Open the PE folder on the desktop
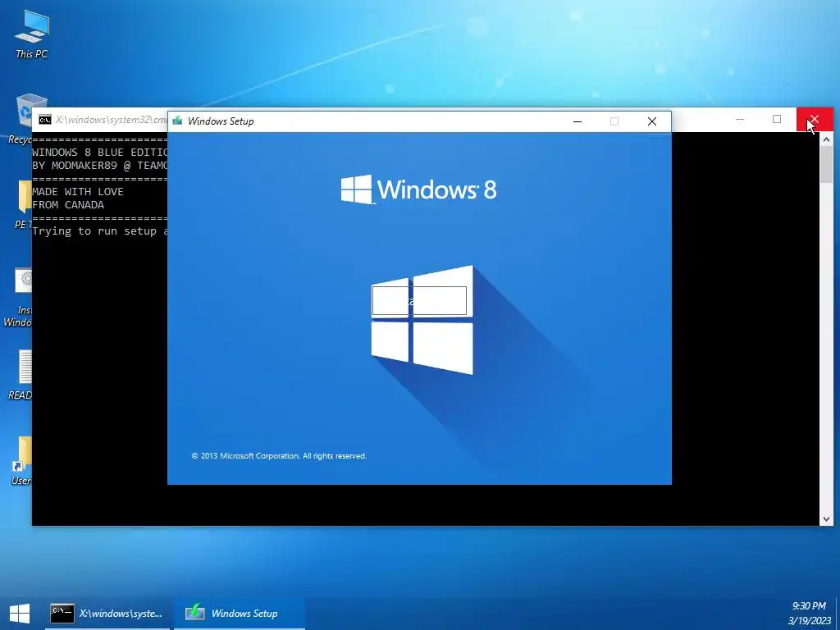This screenshot has width=840, height=630. (22, 204)
